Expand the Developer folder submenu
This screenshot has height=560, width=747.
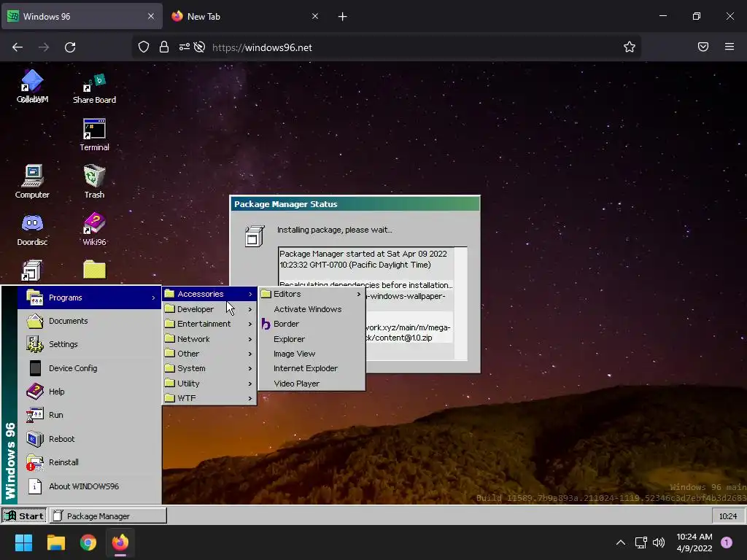point(209,309)
